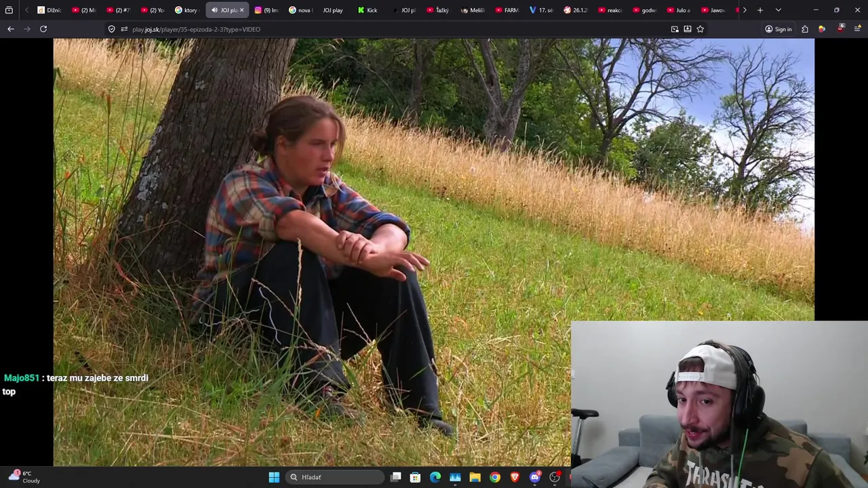Launch Microsoft Store from the taskbar
Image resolution: width=868 pixels, height=488 pixels.
coord(416,477)
